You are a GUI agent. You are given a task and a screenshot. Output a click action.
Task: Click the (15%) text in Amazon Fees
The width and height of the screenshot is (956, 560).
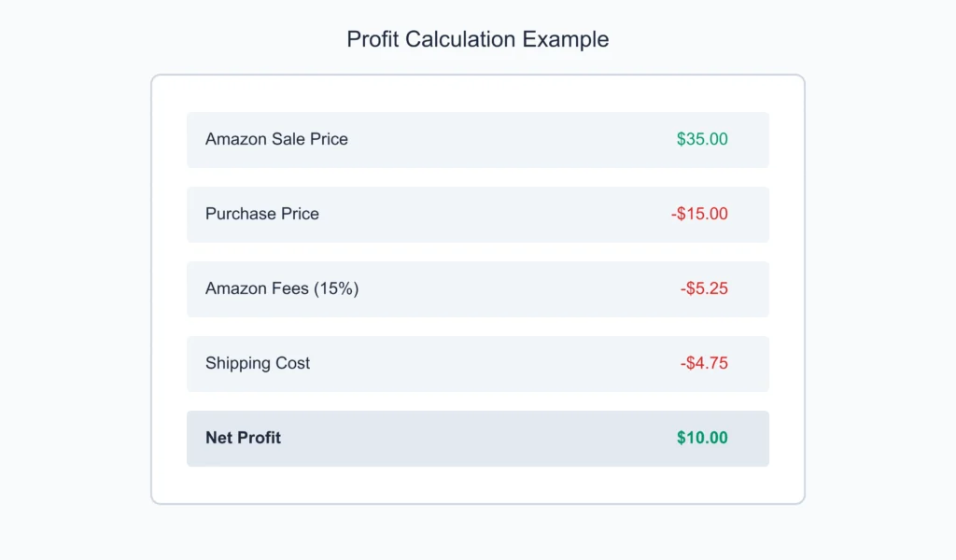point(336,288)
